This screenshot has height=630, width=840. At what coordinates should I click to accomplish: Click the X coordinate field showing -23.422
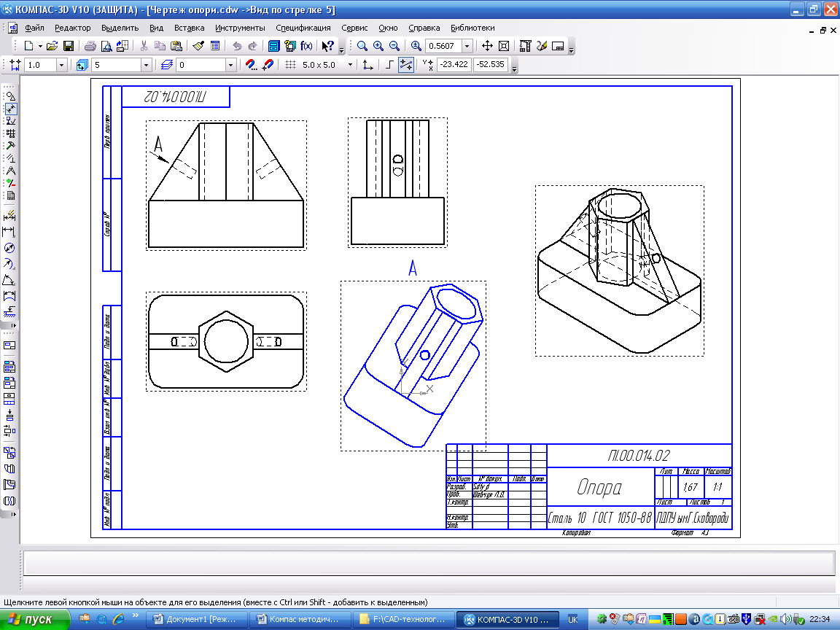[454, 65]
